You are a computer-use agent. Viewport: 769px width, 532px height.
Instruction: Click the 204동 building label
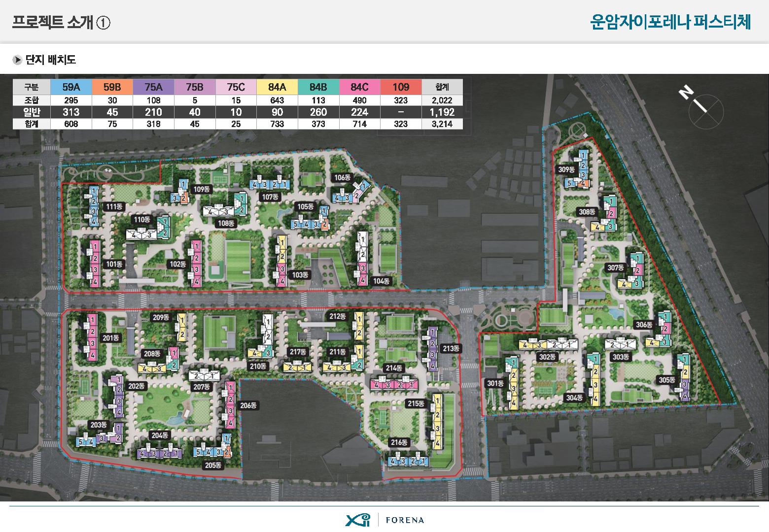(160, 435)
